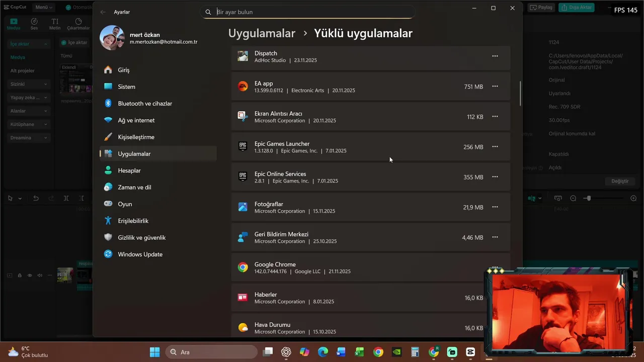Viewport: 644px width, 362px height.
Task: Expand the CapCut Kütüphane section
Action: point(29,124)
